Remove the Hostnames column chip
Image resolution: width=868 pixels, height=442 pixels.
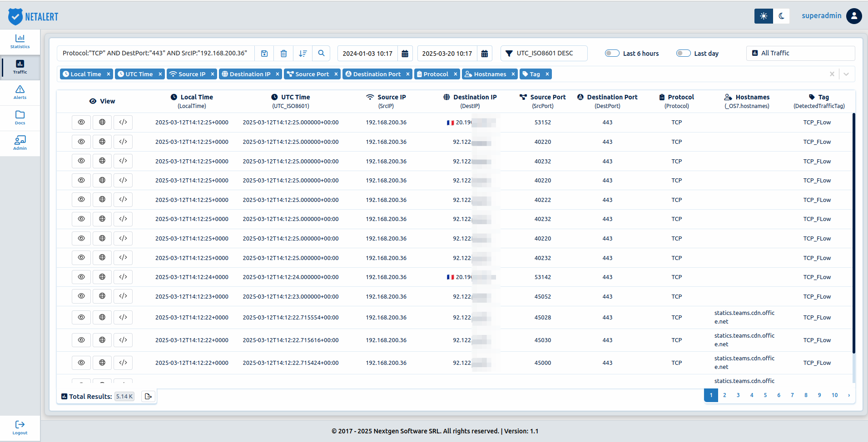click(x=513, y=74)
